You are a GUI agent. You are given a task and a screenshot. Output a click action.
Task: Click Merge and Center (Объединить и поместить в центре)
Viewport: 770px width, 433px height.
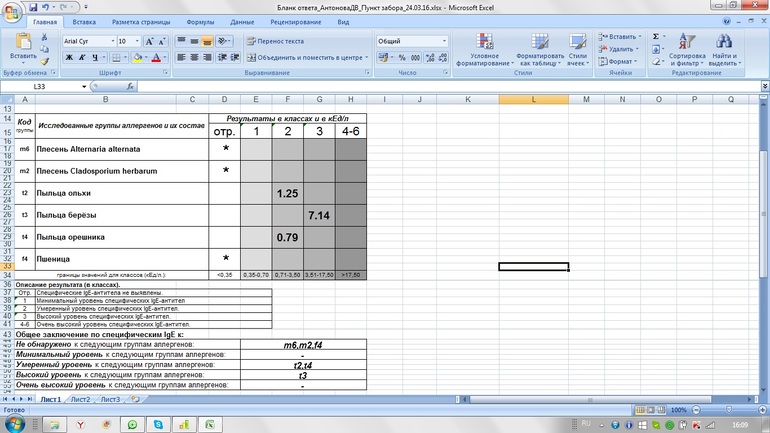point(303,58)
